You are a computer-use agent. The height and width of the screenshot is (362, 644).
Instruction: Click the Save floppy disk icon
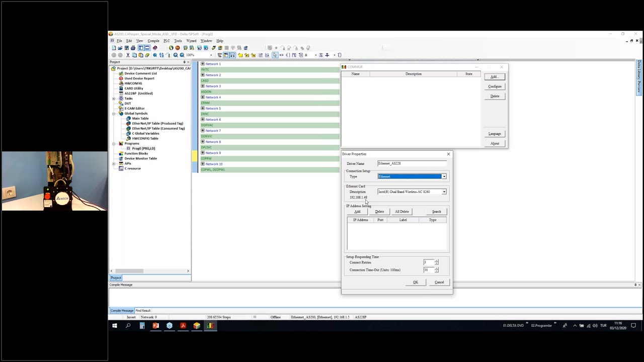coord(126,48)
